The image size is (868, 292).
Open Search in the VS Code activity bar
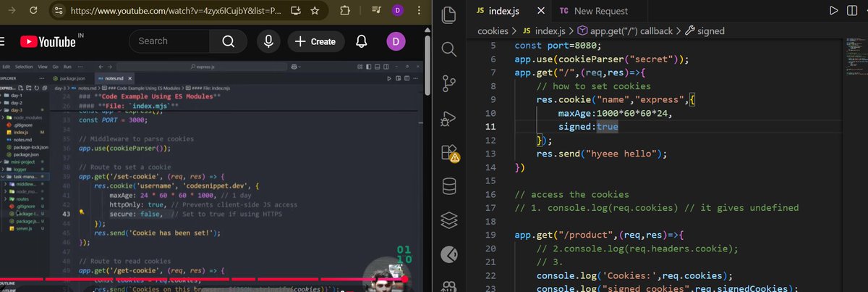point(449,49)
